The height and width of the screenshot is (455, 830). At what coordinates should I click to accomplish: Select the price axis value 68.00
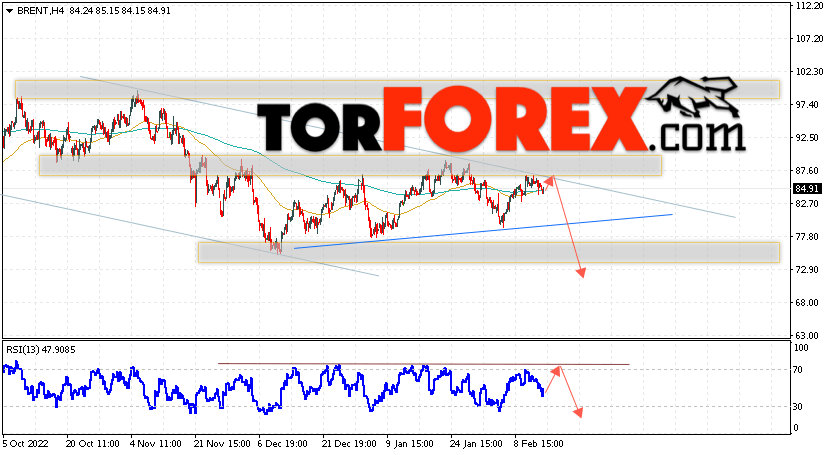(x=807, y=303)
